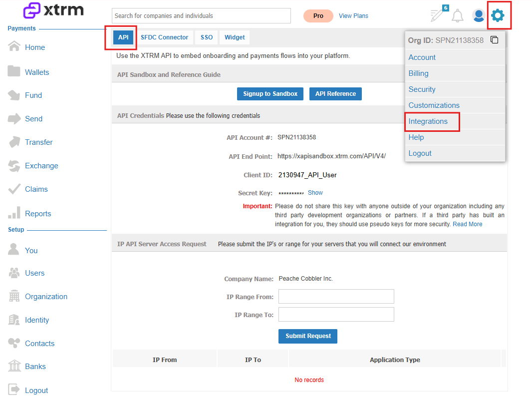Open Banks from the sidebar
The width and height of the screenshot is (532, 405).
[x=35, y=367]
